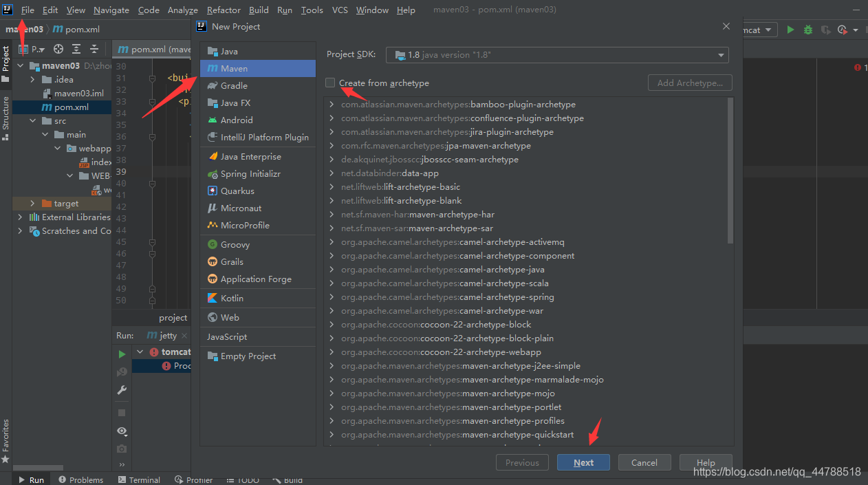The width and height of the screenshot is (868, 485).
Task: Select the Kotlin project type
Action: 258,299
